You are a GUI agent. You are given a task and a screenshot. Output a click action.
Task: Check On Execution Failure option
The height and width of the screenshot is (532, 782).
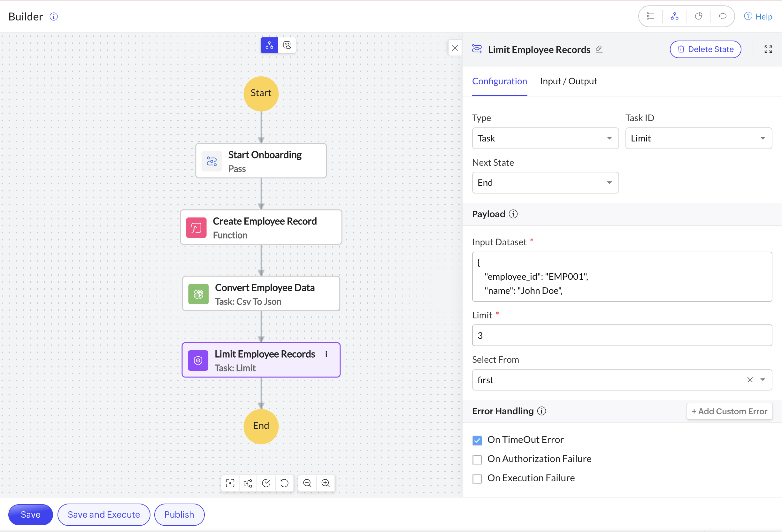pyautogui.click(x=477, y=479)
